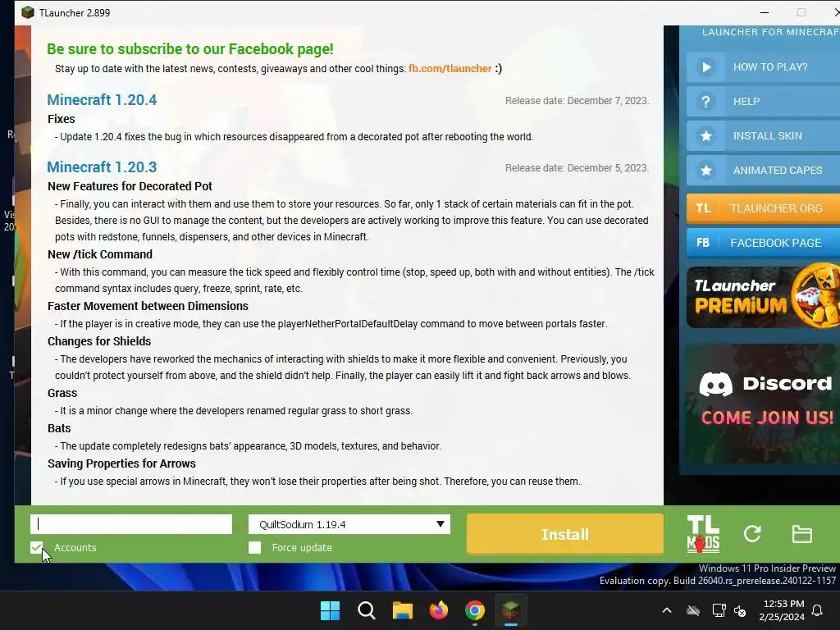Click the OneDrive cloud tray icon
The image size is (840, 630).
(693, 610)
